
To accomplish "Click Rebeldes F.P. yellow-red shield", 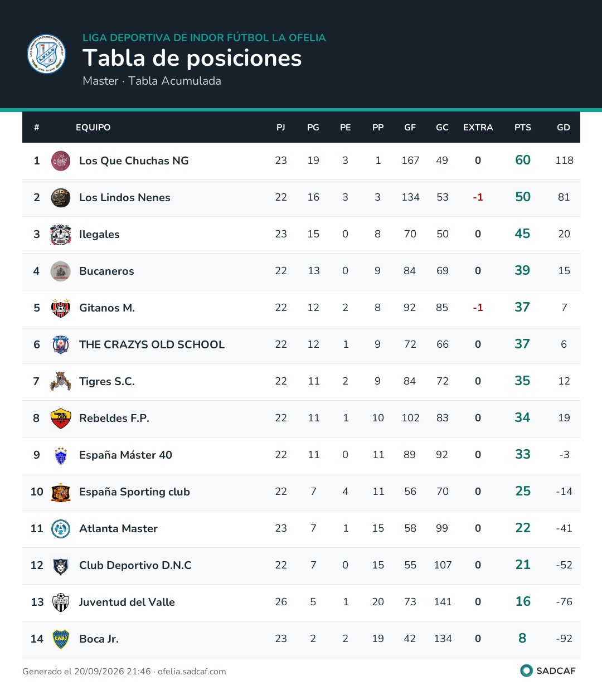I will 61,419.
